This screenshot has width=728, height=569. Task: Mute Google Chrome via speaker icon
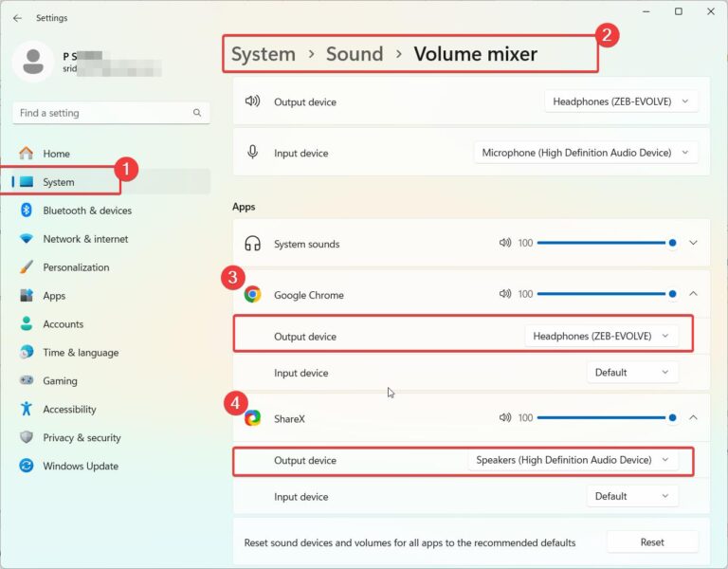(x=505, y=294)
